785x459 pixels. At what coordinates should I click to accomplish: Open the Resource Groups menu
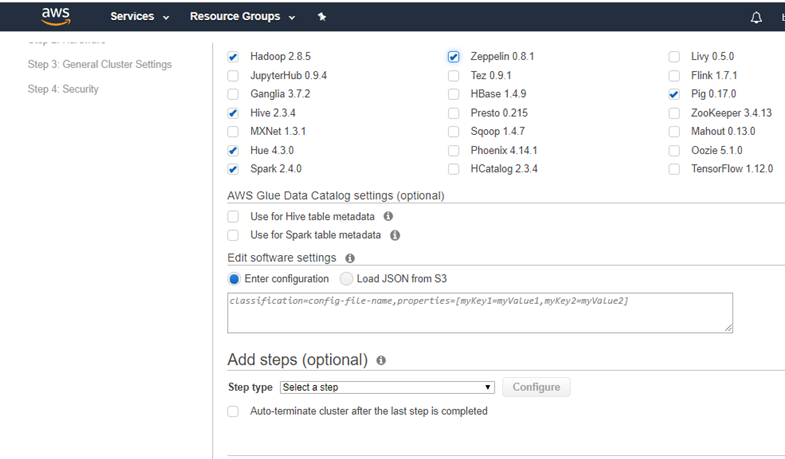tap(242, 17)
